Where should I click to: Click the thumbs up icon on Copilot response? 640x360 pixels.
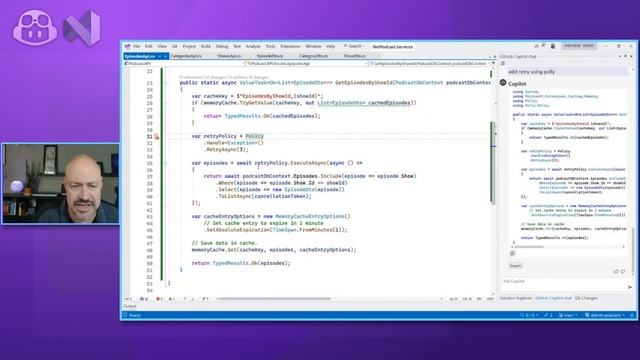pos(616,271)
